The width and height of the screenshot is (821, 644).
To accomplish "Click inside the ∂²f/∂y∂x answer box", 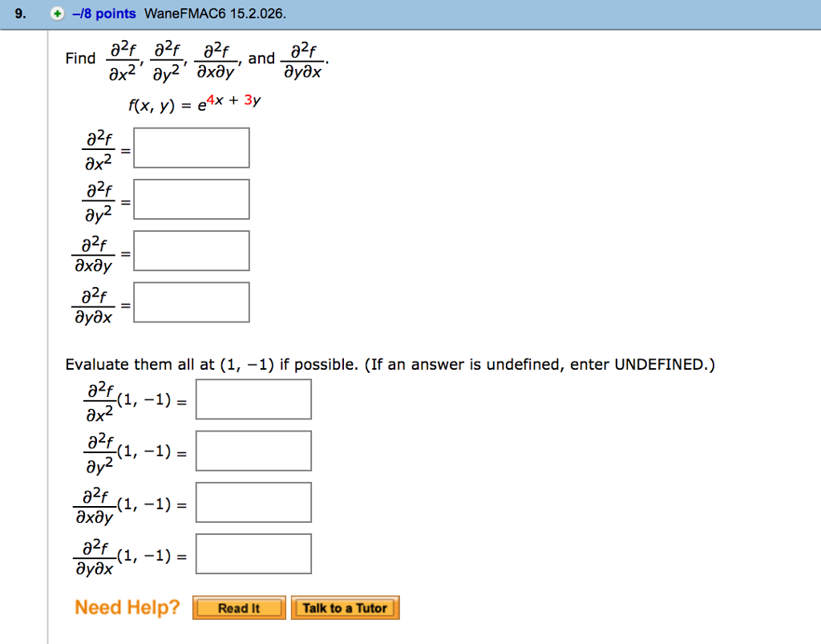I will 191,302.
